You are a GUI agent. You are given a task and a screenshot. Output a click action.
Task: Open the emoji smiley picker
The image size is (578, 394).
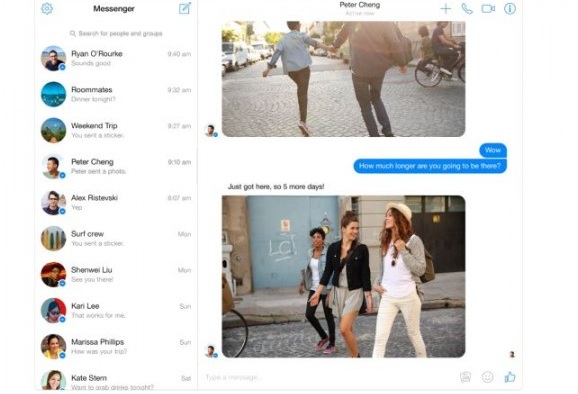(487, 377)
